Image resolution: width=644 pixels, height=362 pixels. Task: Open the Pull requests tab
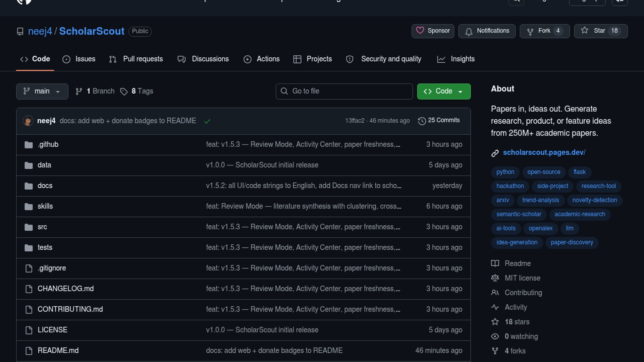point(136,59)
